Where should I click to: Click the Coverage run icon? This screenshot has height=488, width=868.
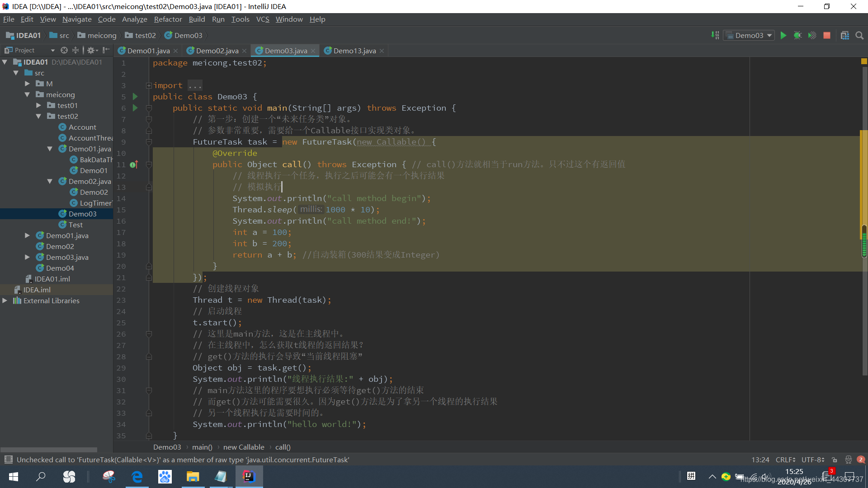click(x=812, y=35)
